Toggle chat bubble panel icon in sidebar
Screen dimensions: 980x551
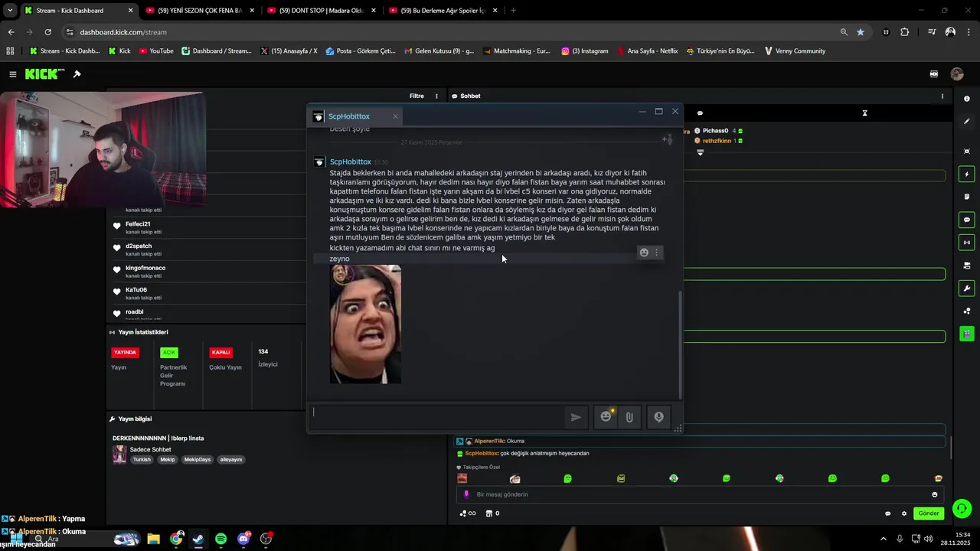tap(967, 220)
